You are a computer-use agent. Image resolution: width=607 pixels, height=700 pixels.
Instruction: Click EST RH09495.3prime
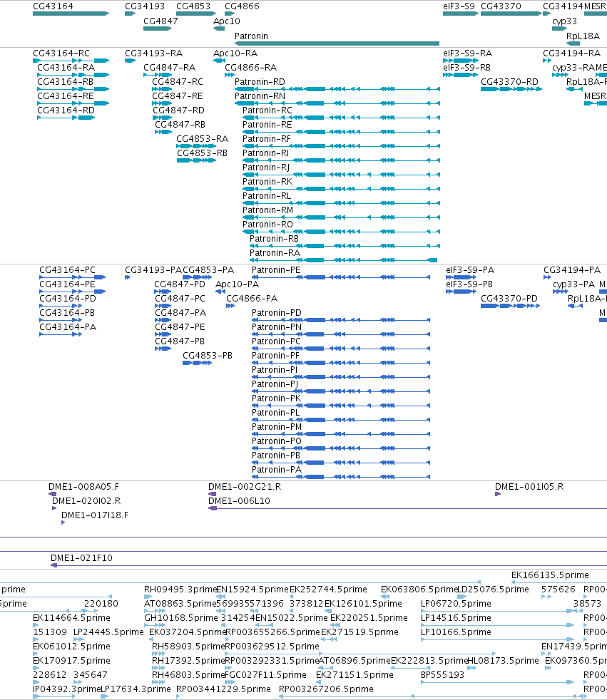coord(148,597)
